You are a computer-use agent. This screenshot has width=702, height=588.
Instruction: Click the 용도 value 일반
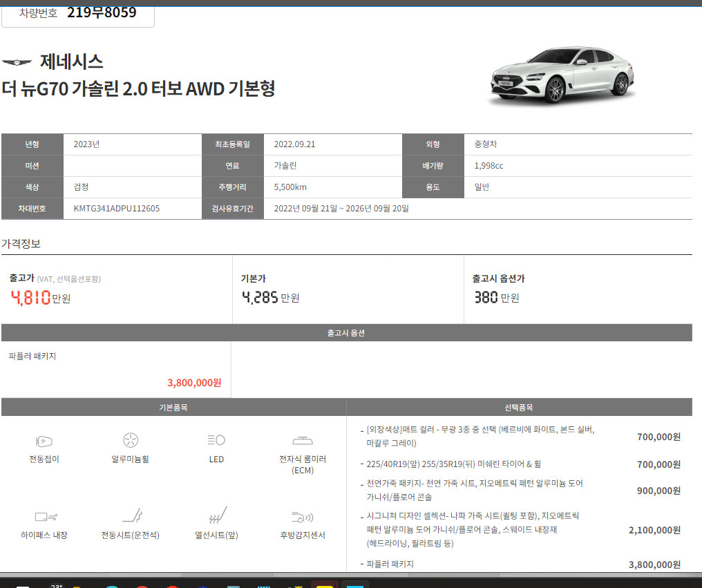click(x=482, y=187)
